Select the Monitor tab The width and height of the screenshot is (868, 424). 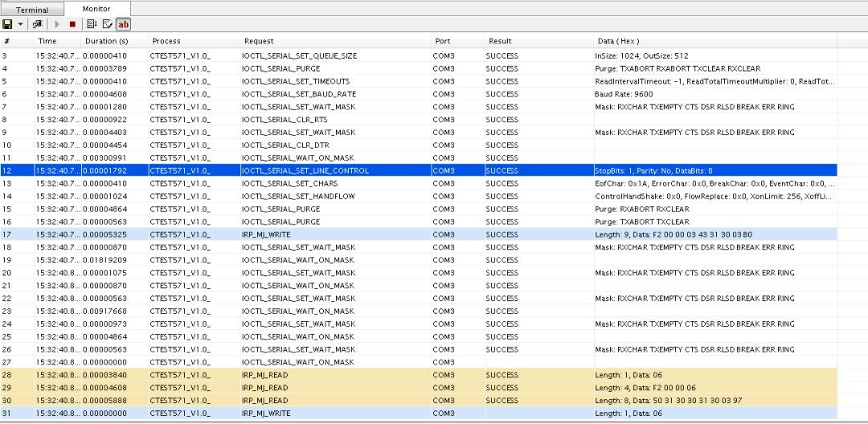[x=96, y=9]
